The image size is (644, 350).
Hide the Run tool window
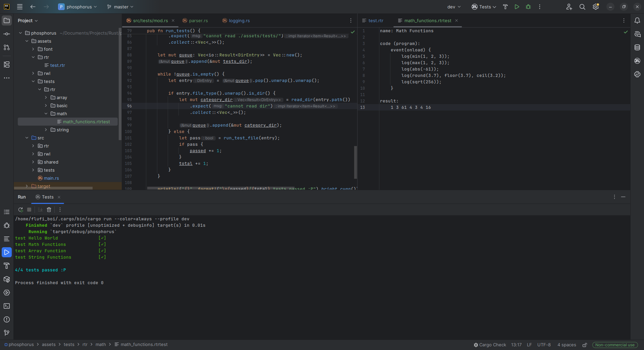623,197
